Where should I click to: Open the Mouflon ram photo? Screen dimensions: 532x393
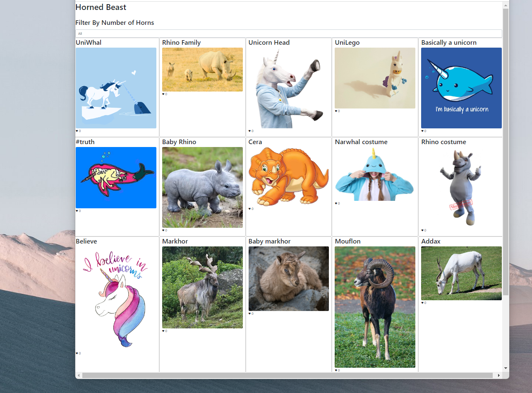375,307
